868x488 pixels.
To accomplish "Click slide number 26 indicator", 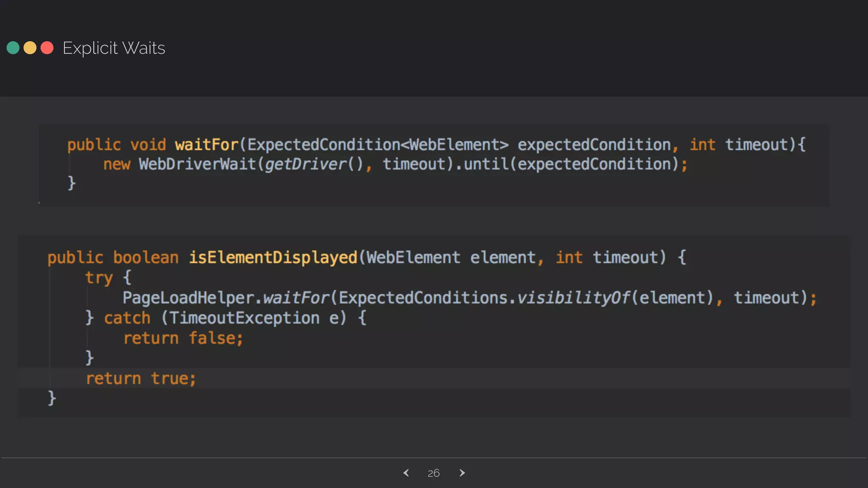I will click(x=434, y=473).
